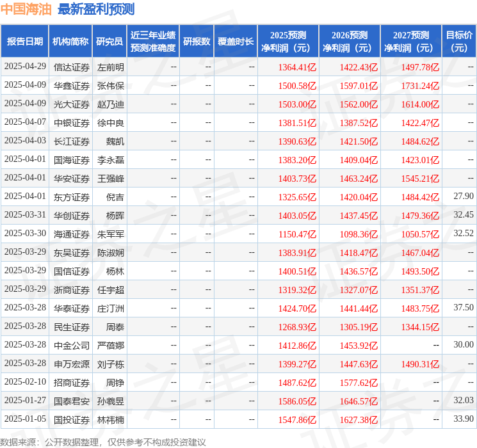The height and width of the screenshot is (448, 477).
Task: Click the value 1400.51亿
Action: click(297, 271)
